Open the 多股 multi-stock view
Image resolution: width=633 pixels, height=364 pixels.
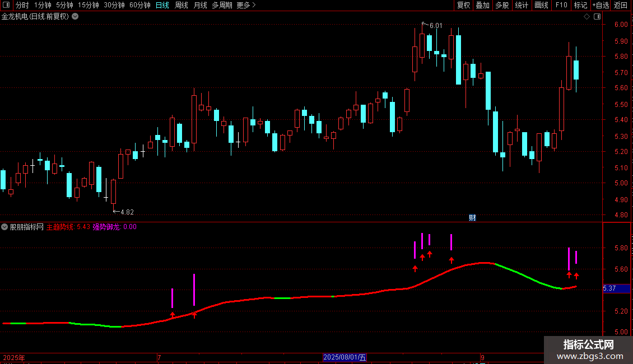(502, 5)
